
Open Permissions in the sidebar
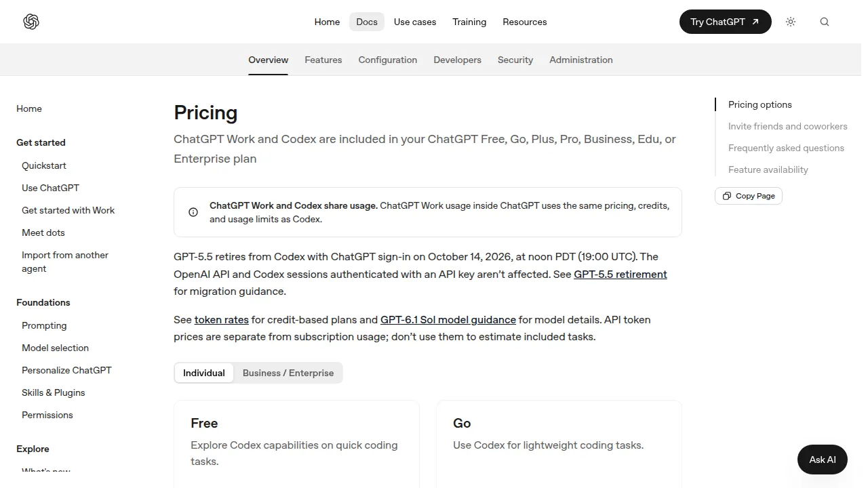click(x=47, y=415)
